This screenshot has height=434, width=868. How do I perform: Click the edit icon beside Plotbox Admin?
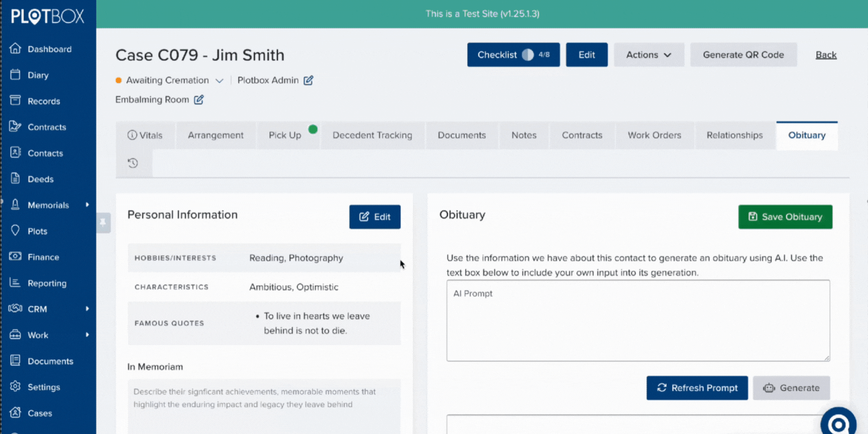308,80
